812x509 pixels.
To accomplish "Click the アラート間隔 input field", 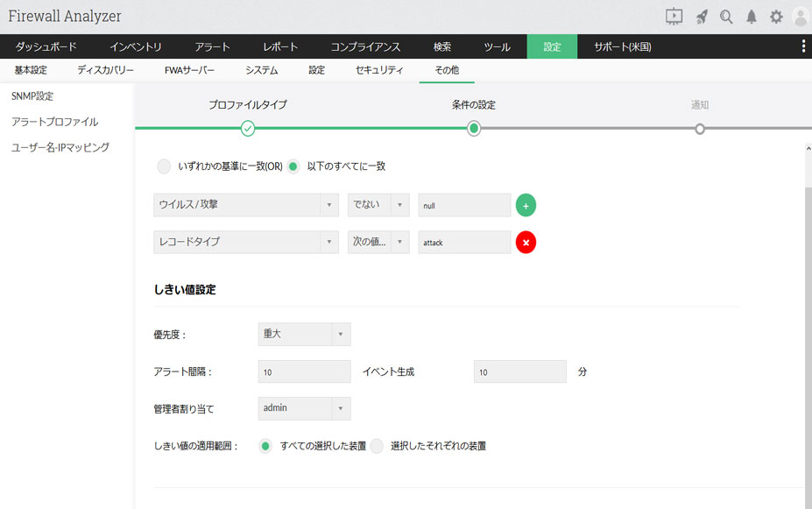I will pos(304,371).
